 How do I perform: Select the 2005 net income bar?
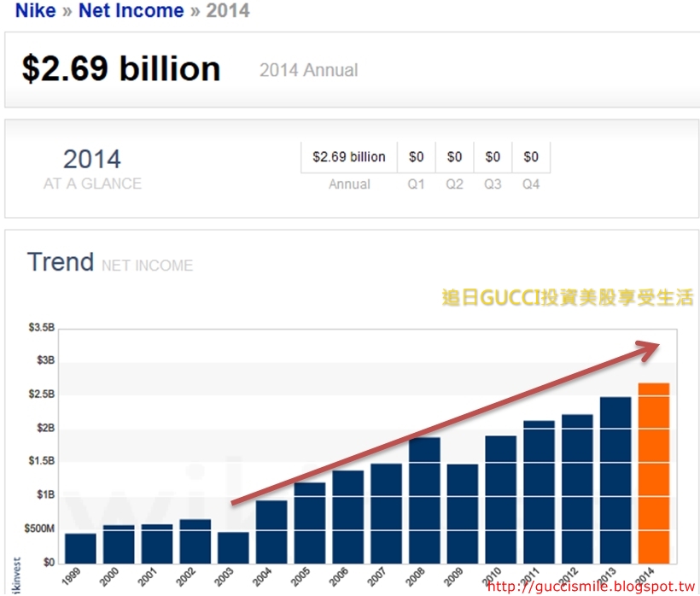(310, 523)
